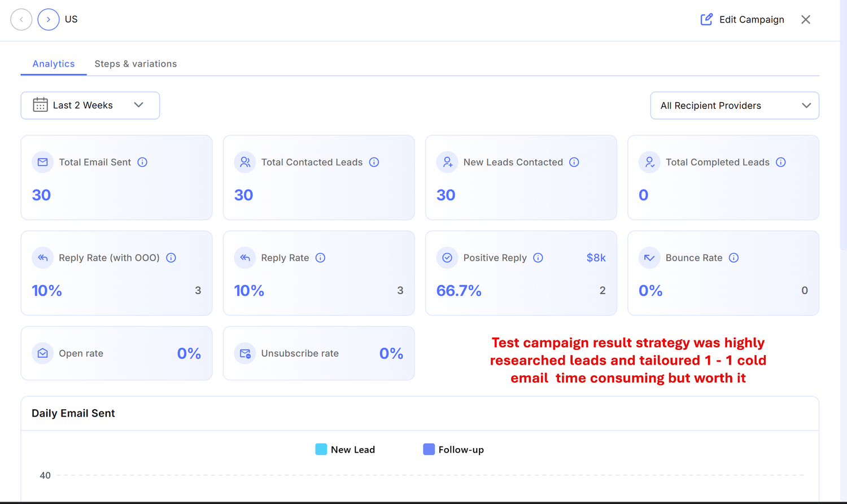Select the Analytics tab
Screen dimensions: 847x504
(54, 64)
